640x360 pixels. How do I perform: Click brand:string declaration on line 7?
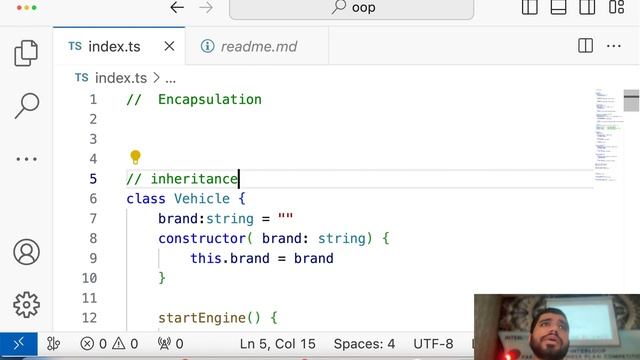click(x=206, y=219)
